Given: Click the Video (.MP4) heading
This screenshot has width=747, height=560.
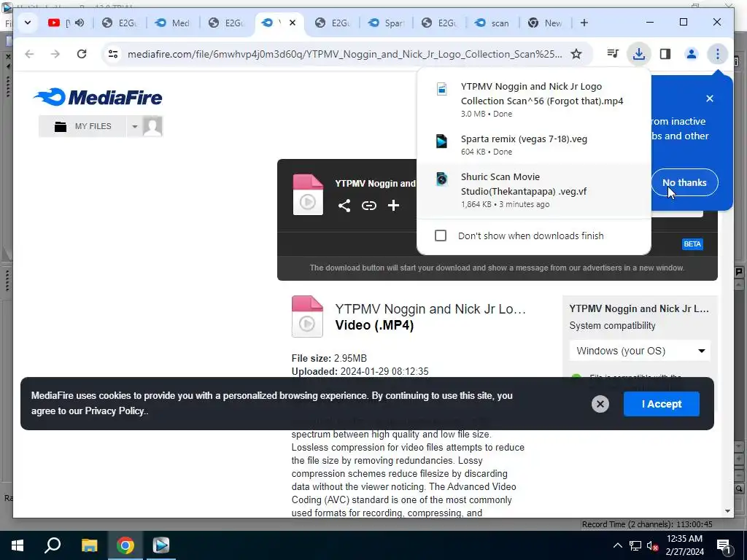Looking at the screenshot, I should pyautogui.click(x=374, y=325).
